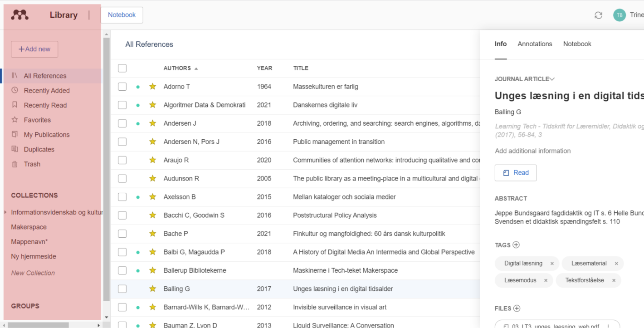Expand the Informationsvidenskab og kultur collection
The image size is (644, 328).
pos(5,212)
